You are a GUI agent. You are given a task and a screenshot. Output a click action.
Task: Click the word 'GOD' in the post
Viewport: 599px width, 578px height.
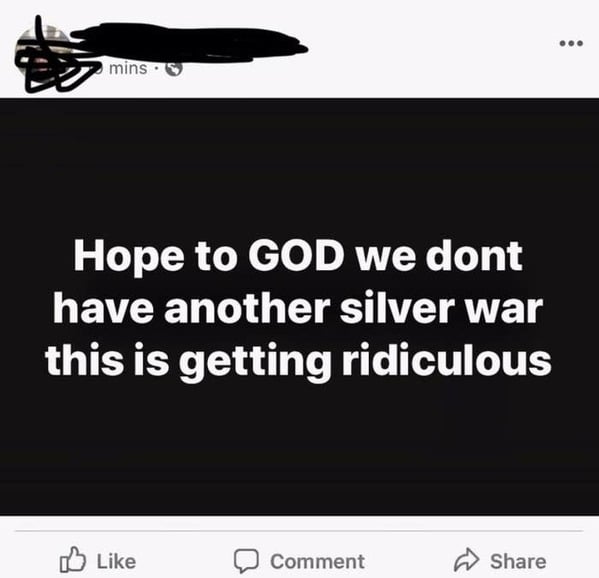296,255
